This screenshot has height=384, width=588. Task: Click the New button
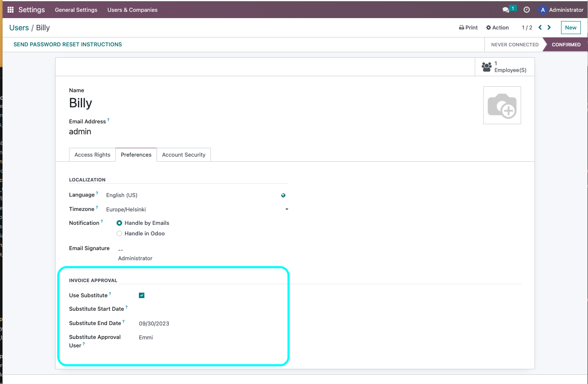coord(570,27)
